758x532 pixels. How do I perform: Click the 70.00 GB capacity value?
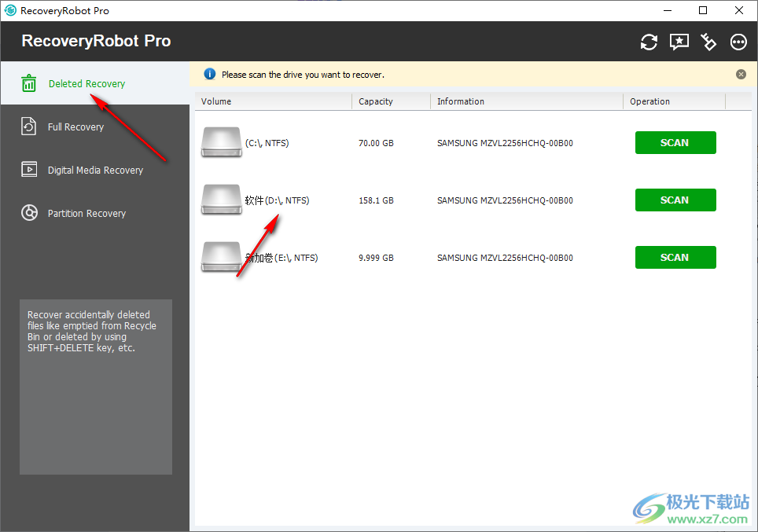point(376,143)
